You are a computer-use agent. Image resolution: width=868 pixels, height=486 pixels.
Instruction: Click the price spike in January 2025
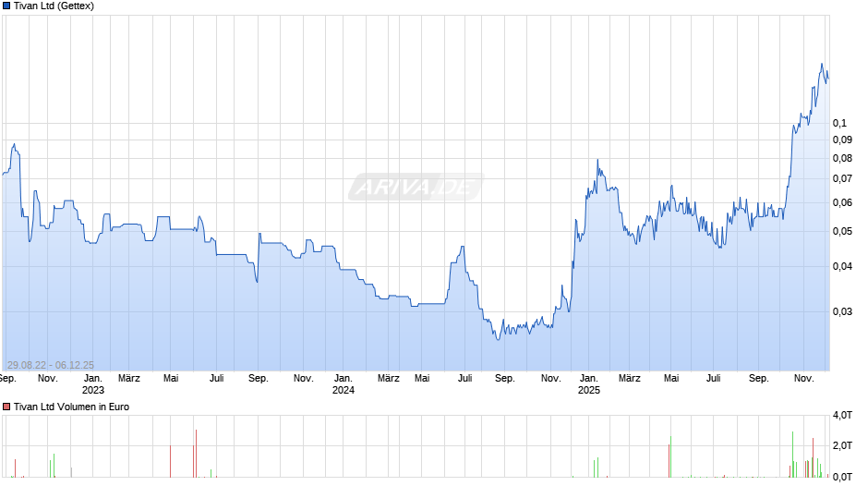pos(597,160)
